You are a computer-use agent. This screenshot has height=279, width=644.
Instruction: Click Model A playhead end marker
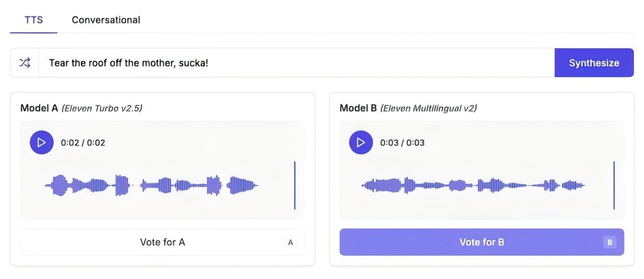(x=295, y=185)
